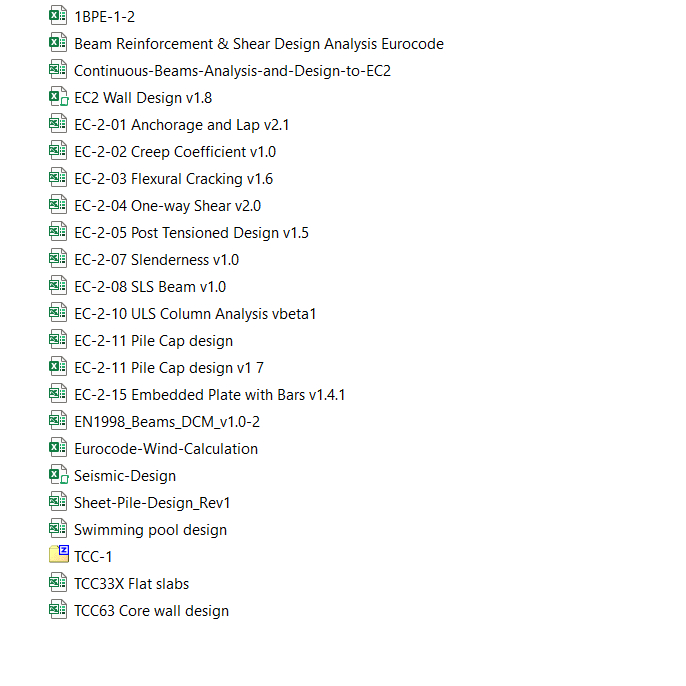Select the EC-2-02 Creep Coefficient v1.0 file
The image size is (686, 686).
[175, 152]
